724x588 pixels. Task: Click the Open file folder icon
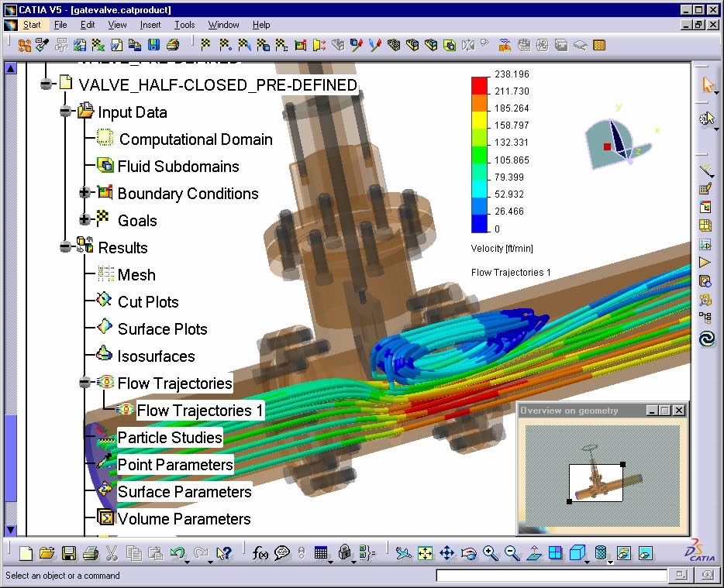click(x=47, y=553)
